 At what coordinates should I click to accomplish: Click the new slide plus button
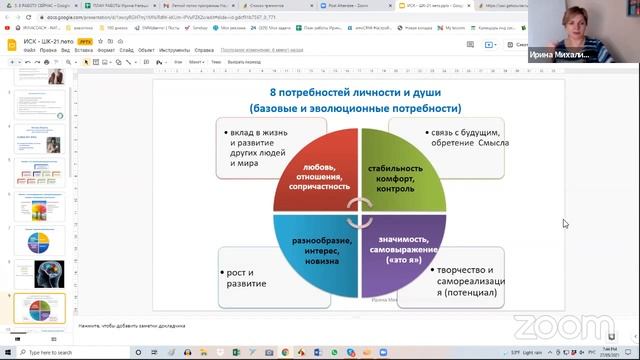[x=12, y=62]
